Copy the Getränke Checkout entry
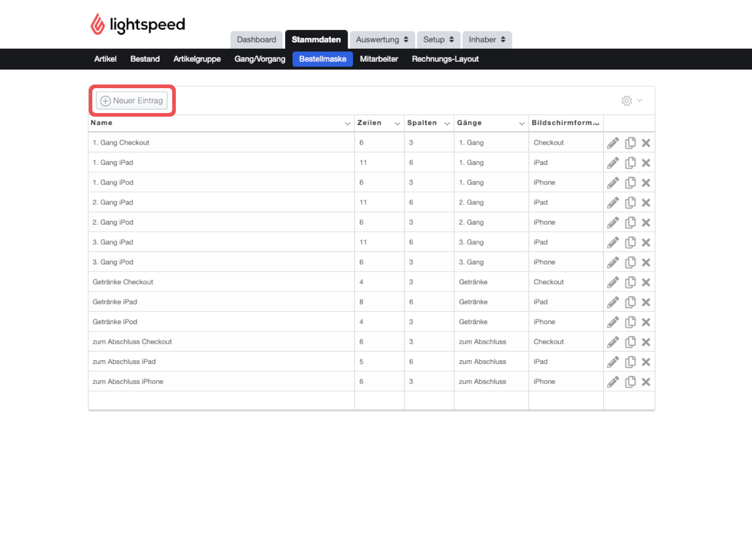The height and width of the screenshot is (560, 752). [x=630, y=282]
